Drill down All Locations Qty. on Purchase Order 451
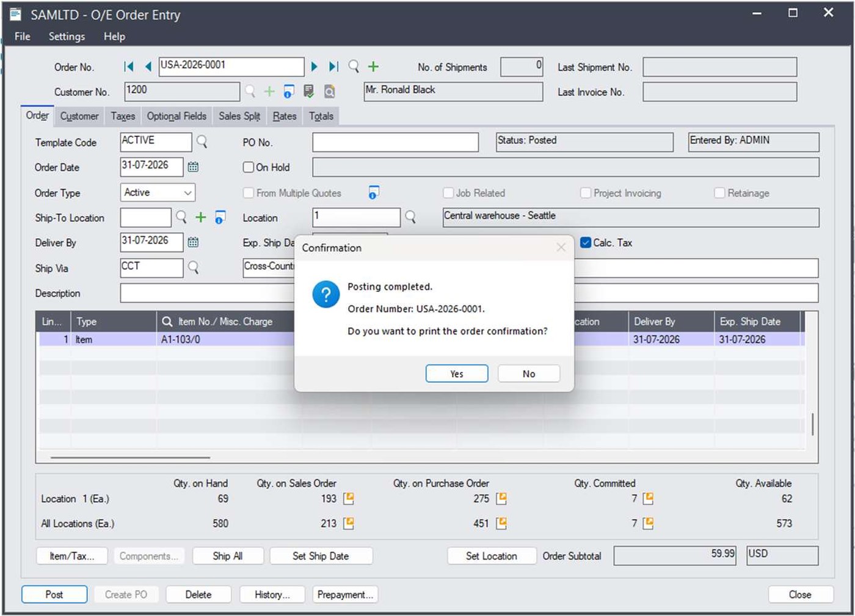 501,523
